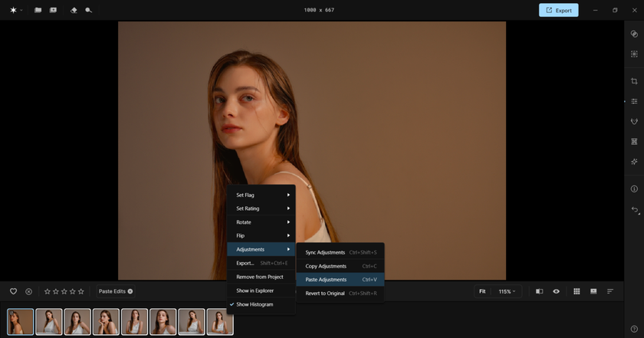Screen dimensions: 644x338
Task: Open the adjustments sliders panel
Action: click(x=634, y=101)
